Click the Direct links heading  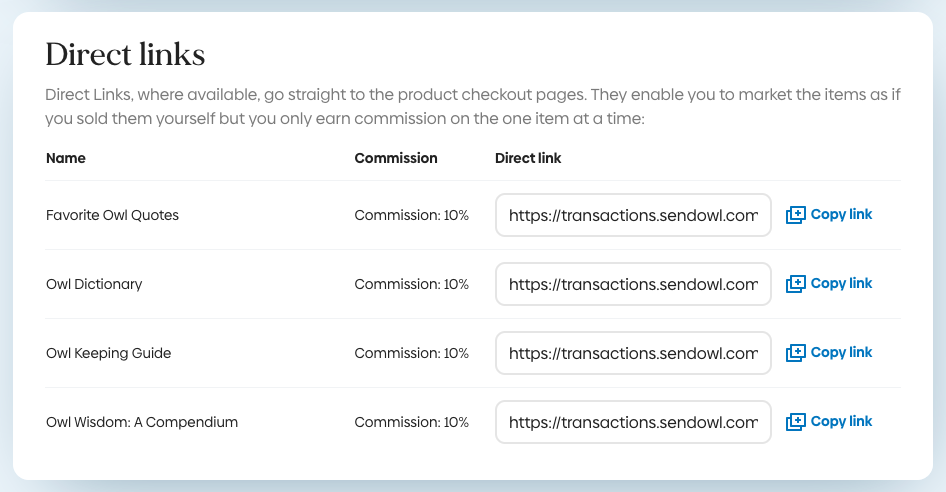[x=125, y=55]
